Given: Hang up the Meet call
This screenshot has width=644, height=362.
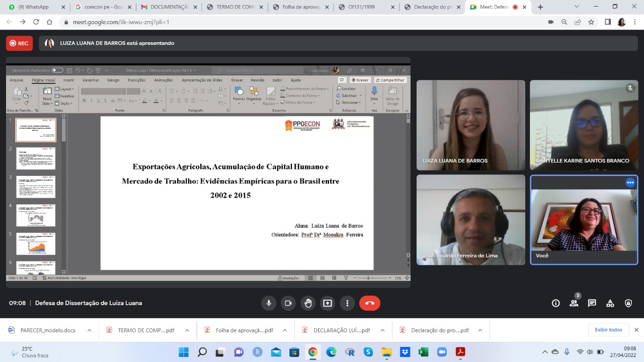Looking at the screenshot, I should [x=370, y=303].
